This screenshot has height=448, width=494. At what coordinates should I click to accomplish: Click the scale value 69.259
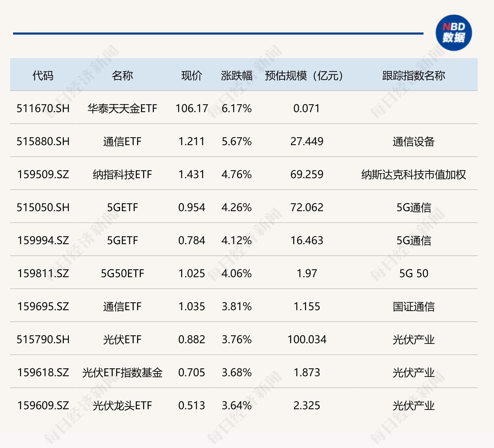(307, 174)
